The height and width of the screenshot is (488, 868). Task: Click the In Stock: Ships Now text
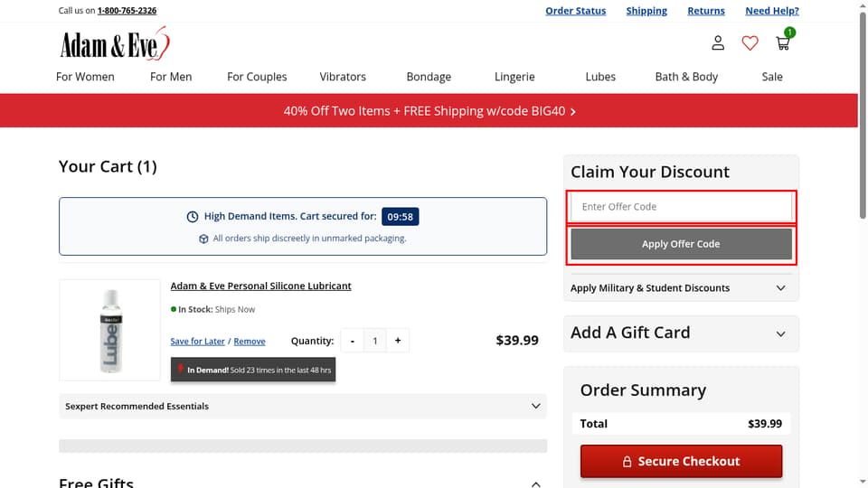[213, 309]
